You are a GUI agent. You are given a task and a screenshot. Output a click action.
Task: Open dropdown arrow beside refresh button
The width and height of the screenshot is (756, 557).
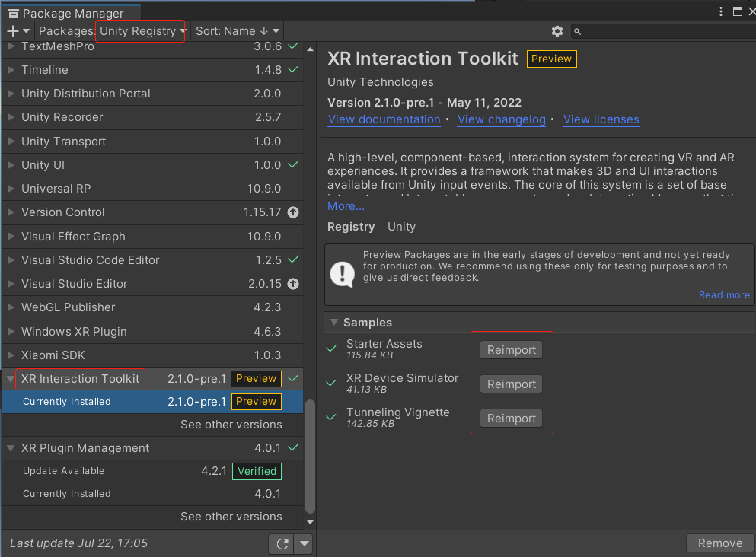click(304, 543)
